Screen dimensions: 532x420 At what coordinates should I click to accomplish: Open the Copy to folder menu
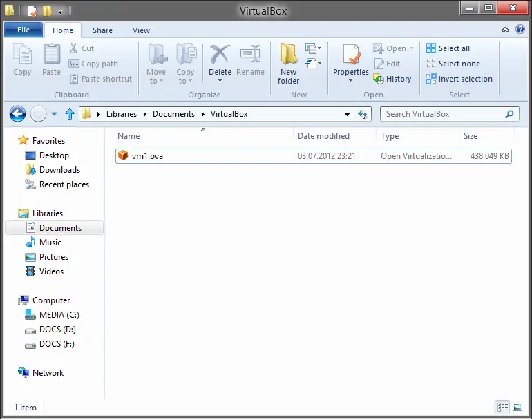tap(185, 64)
